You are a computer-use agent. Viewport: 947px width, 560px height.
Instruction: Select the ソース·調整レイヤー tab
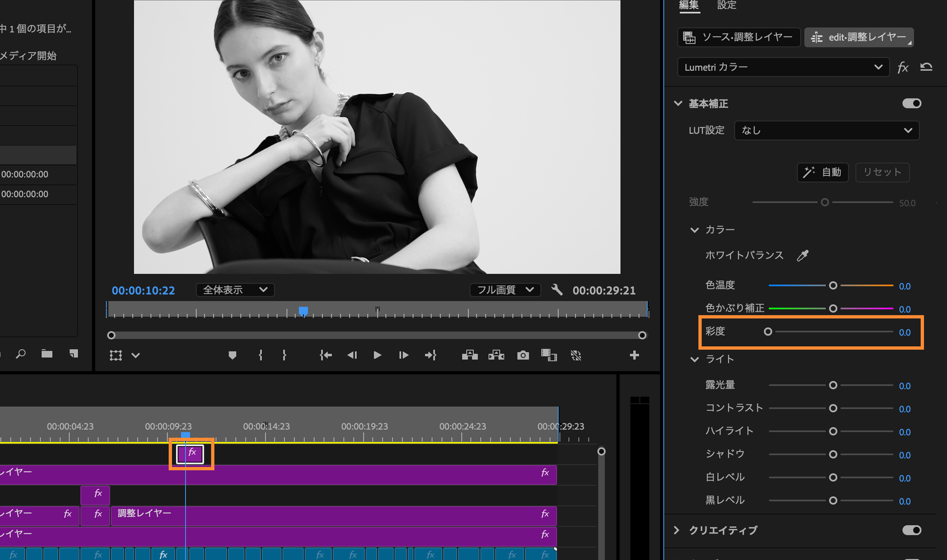738,37
